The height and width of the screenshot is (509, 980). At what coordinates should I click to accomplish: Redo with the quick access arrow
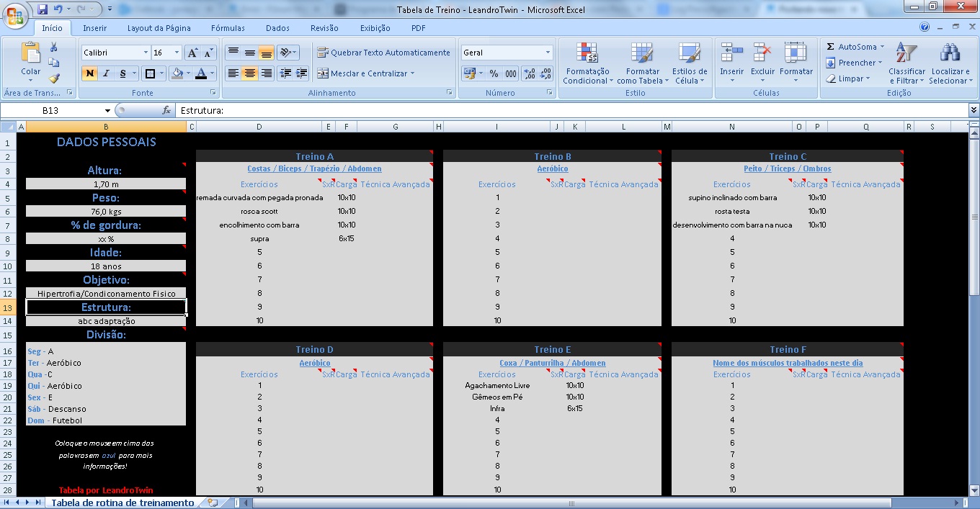tap(81, 9)
